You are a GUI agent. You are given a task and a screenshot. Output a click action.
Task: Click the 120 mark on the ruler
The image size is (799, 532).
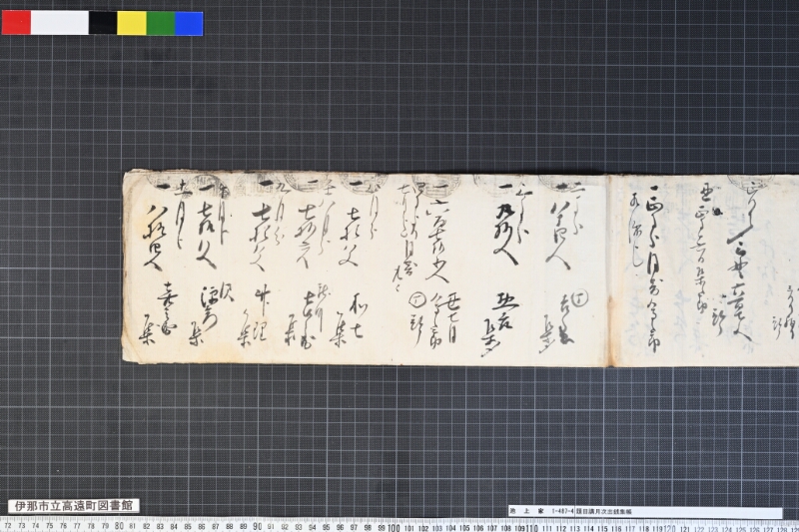point(669,528)
